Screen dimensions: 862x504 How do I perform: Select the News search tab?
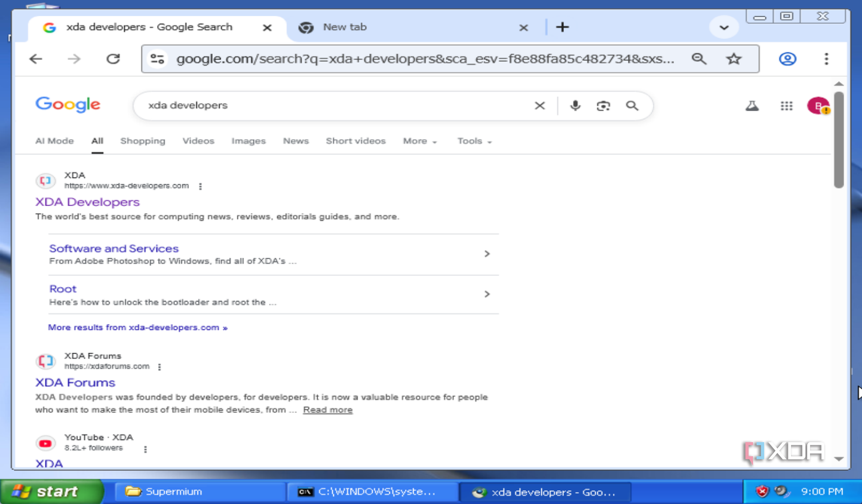tap(296, 141)
